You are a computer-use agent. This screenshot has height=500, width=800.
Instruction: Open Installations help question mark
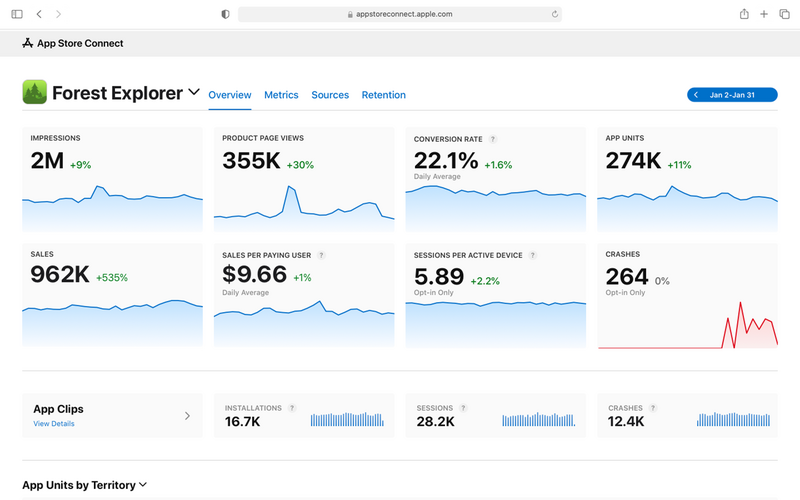pos(292,408)
